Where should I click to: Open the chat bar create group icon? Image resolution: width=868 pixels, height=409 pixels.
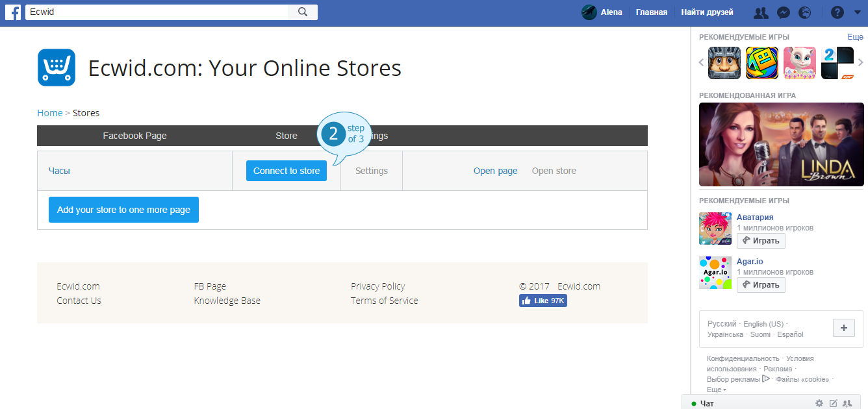click(847, 403)
